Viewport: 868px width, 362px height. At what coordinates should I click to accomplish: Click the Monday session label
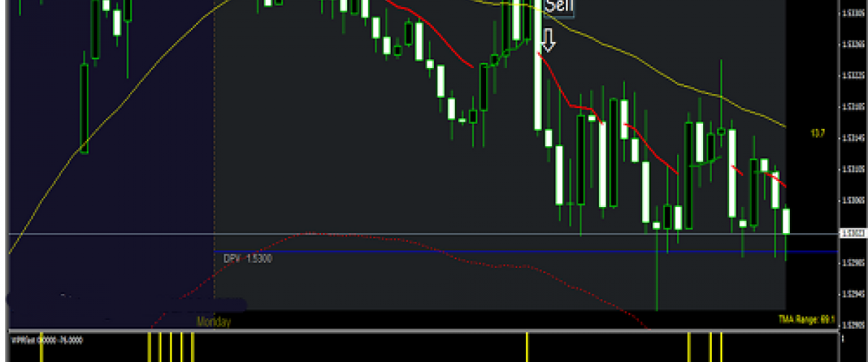click(213, 321)
